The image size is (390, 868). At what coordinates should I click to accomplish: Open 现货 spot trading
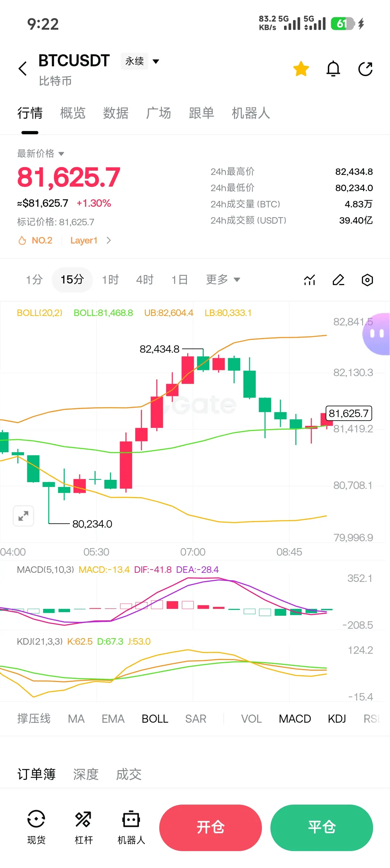pos(36,828)
